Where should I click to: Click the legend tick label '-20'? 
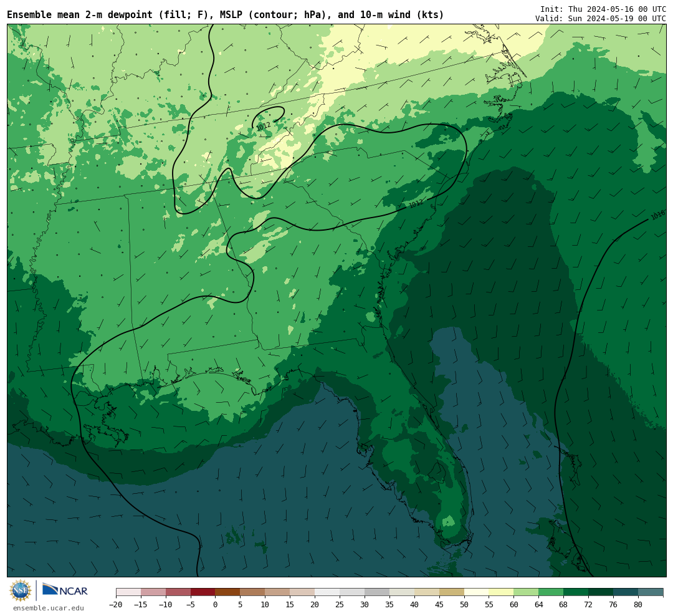tap(115, 605)
